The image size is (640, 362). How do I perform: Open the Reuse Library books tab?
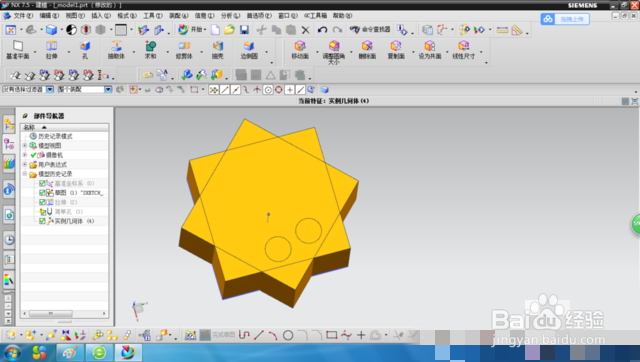point(9,164)
